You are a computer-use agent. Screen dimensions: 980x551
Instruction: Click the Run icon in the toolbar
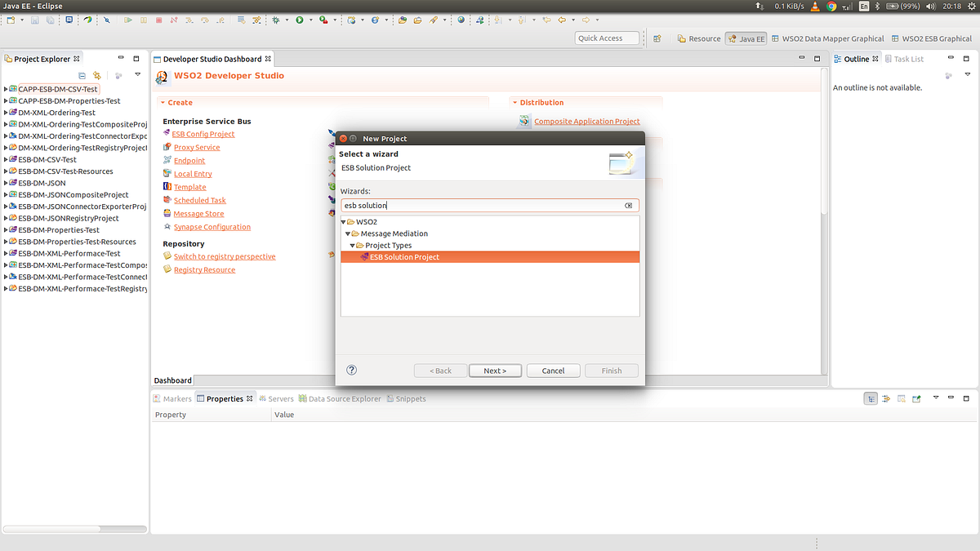pos(301,19)
